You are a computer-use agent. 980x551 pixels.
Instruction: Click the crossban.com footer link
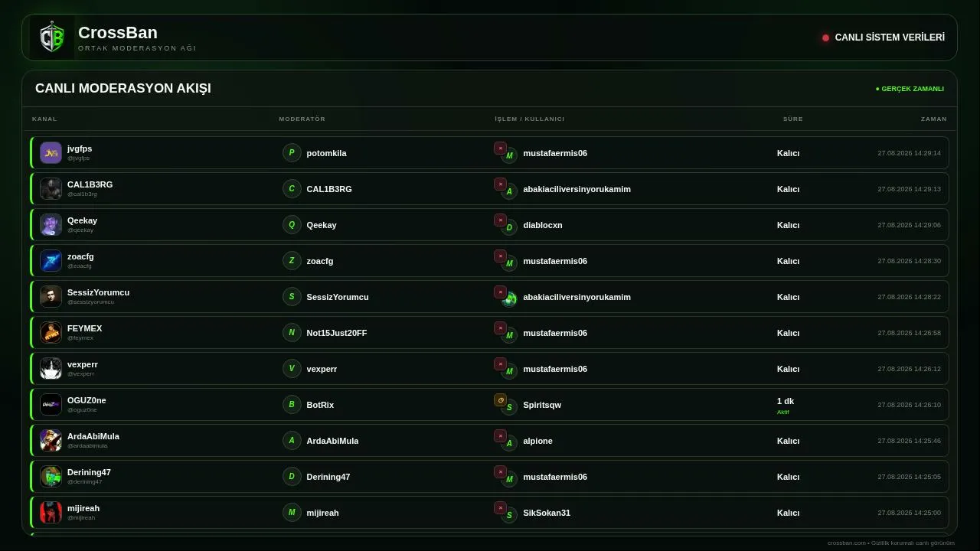tap(846, 543)
